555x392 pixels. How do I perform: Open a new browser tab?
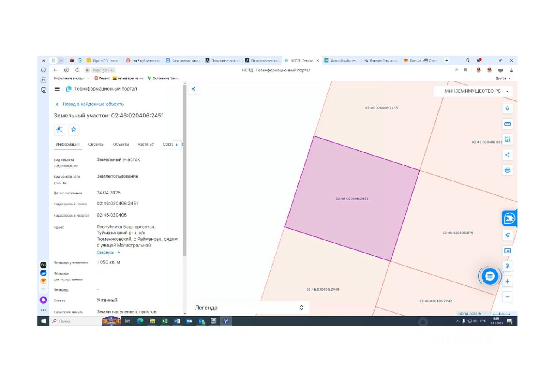(447, 60)
